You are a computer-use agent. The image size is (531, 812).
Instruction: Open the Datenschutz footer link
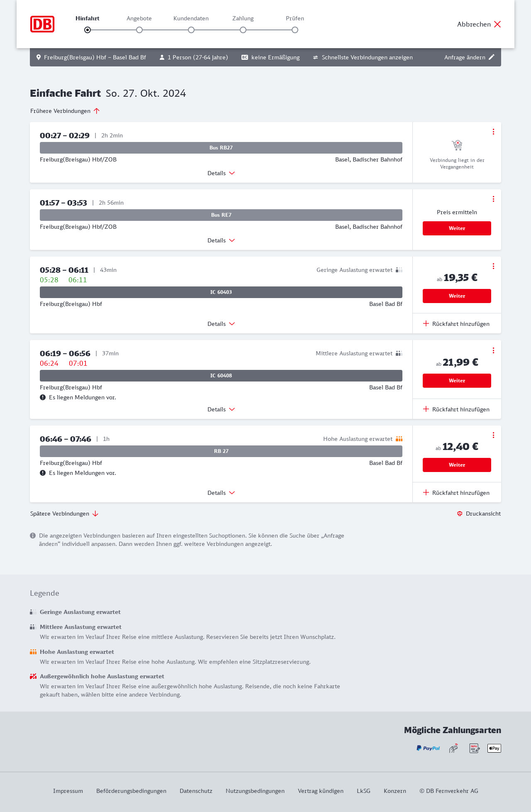(x=196, y=791)
